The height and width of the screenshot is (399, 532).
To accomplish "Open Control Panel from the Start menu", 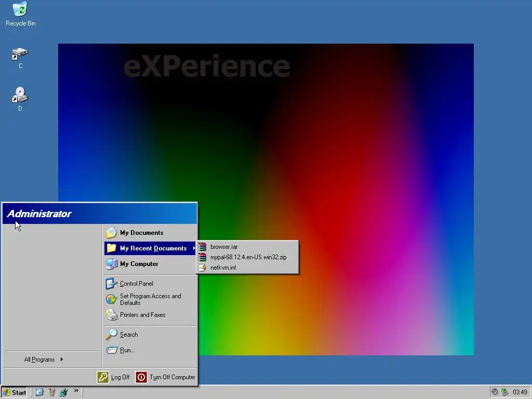I will [x=151, y=284].
